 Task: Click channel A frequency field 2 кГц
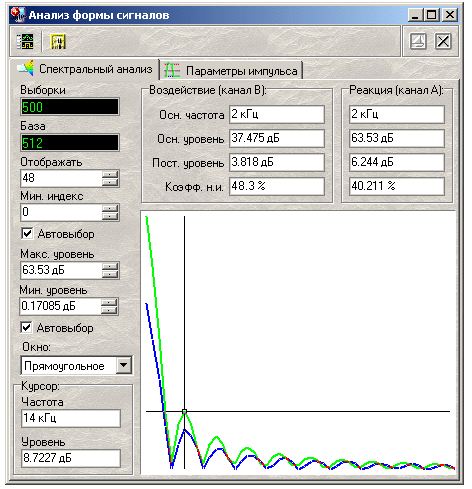point(397,114)
